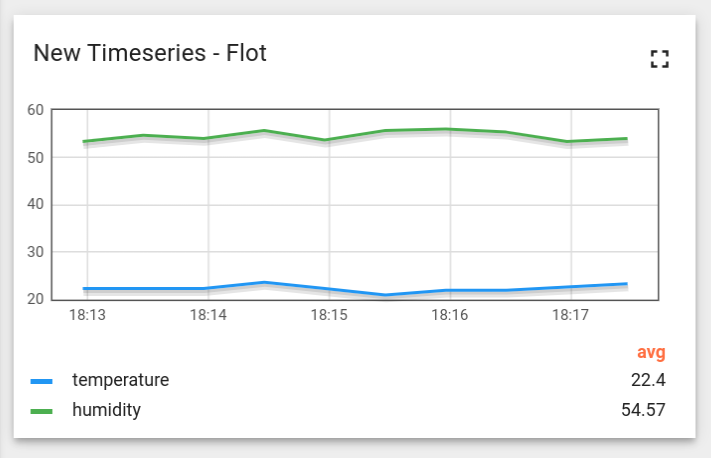
Task: Click the 50 y-axis label
Action: click(x=35, y=158)
